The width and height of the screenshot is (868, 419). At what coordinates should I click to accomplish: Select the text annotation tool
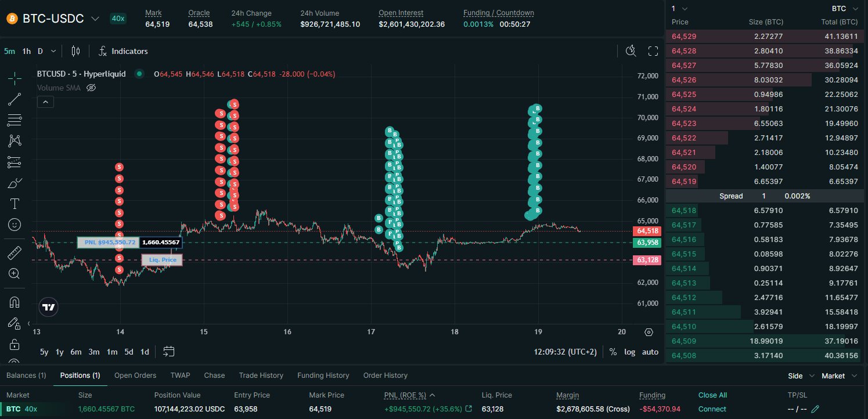click(x=15, y=204)
